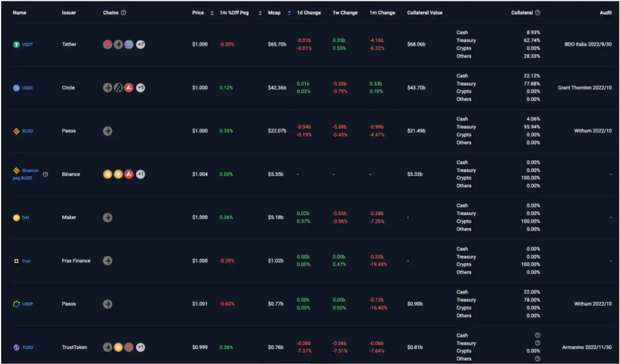620x364 pixels.
Task: Click the $68.06b collateral value
Action: [x=416, y=44]
